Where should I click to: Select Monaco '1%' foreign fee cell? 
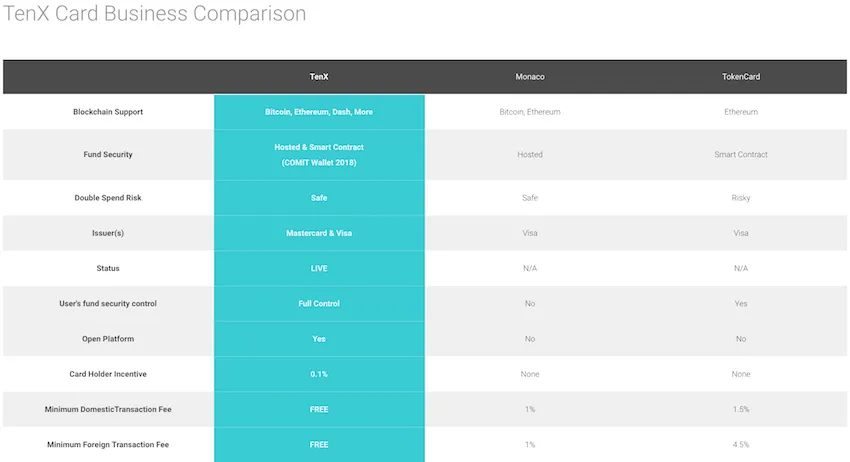[x=530, y=445]
